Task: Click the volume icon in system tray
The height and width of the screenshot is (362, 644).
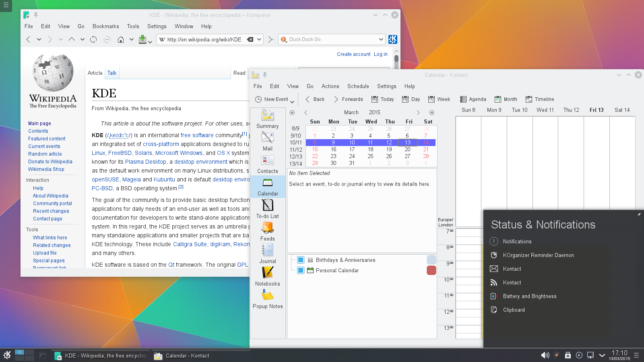Action: point(545,355)
